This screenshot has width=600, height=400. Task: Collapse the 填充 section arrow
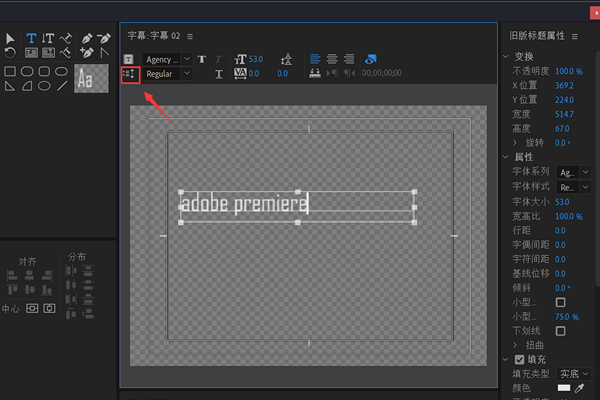tap(506, 360)
